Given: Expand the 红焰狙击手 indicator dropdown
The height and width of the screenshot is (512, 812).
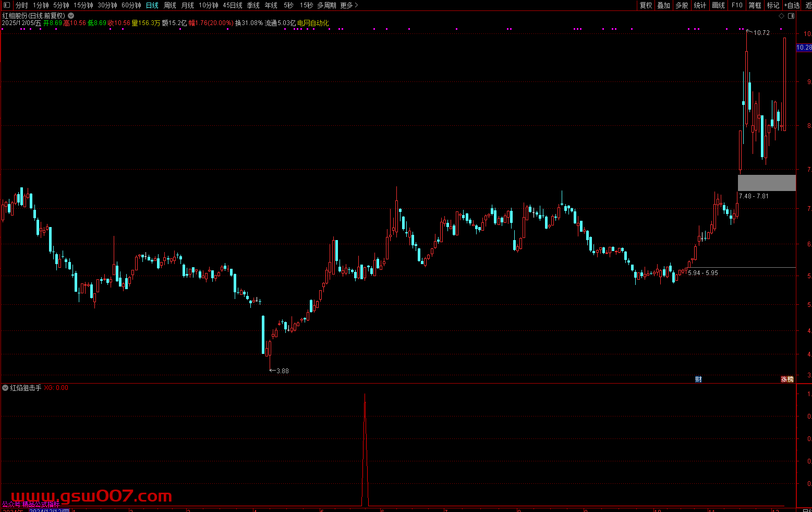Looking at the screenshot, I should pyautogui.click(x=5, y=388).
